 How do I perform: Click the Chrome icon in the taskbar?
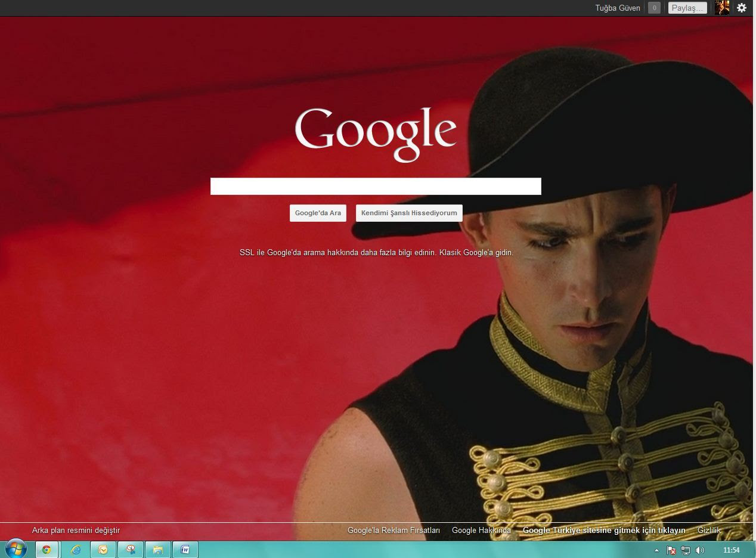(47, 550)
